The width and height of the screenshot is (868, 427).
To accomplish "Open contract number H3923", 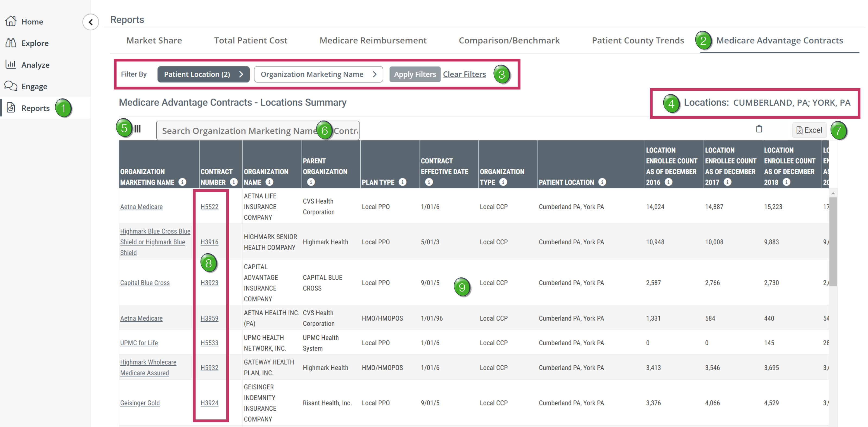I will click(209, 283).
